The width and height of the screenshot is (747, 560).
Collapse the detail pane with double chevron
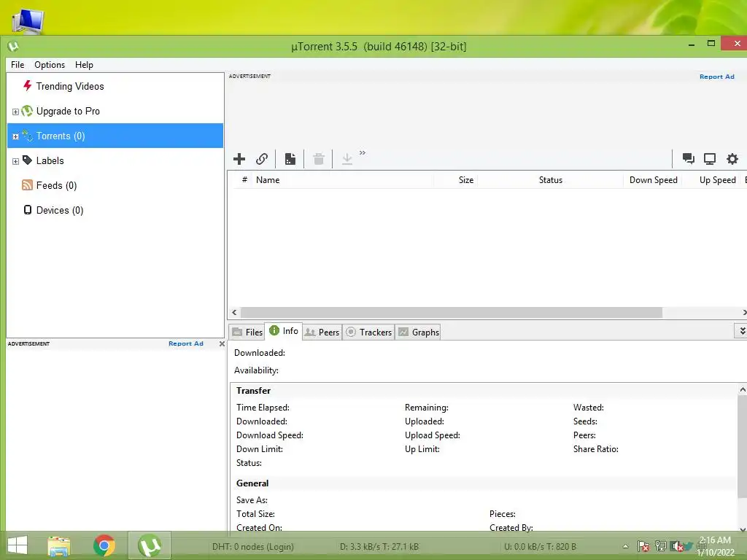click(742, 331)
